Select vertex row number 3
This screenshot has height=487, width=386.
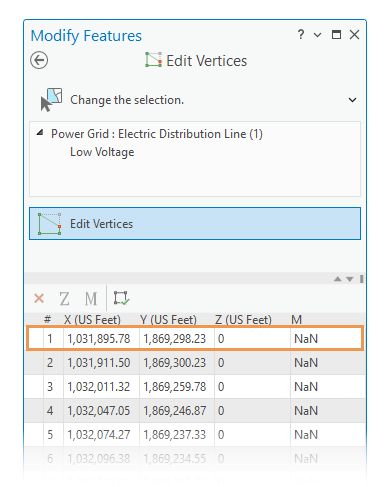pos(50,387)
